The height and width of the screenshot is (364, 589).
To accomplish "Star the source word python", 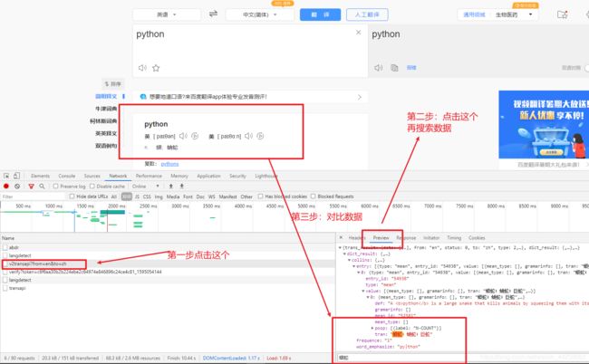I will (x=156, y=68).
